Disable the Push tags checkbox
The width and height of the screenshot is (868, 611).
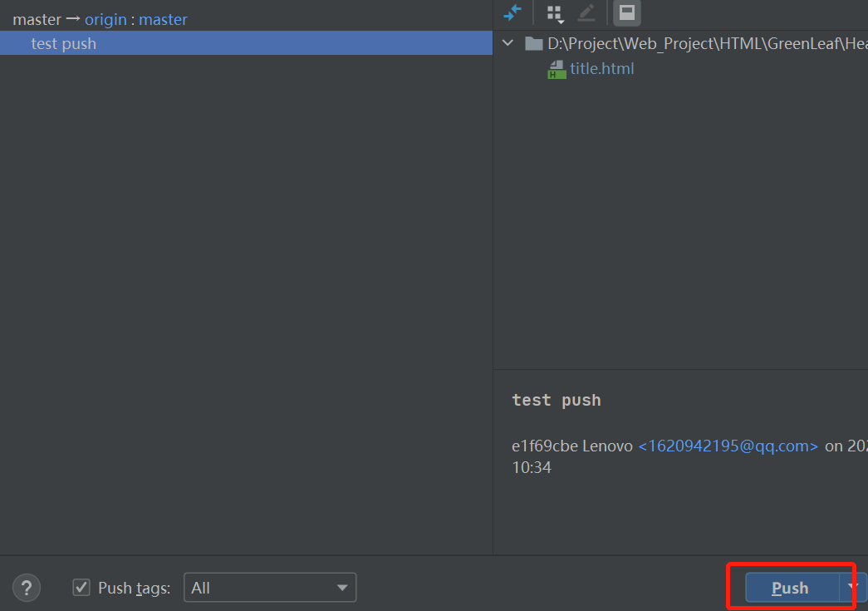[x=81, y=587]
